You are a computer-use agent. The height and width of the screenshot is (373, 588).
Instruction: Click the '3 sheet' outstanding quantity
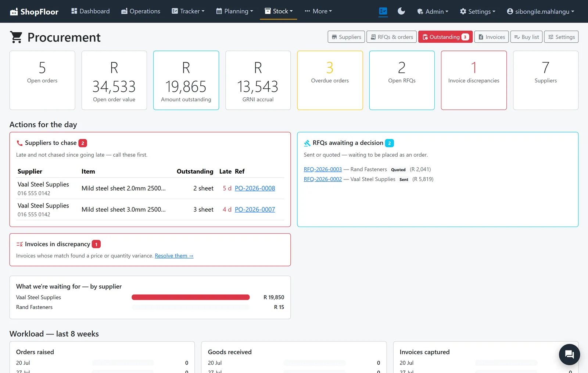point(203,210)
